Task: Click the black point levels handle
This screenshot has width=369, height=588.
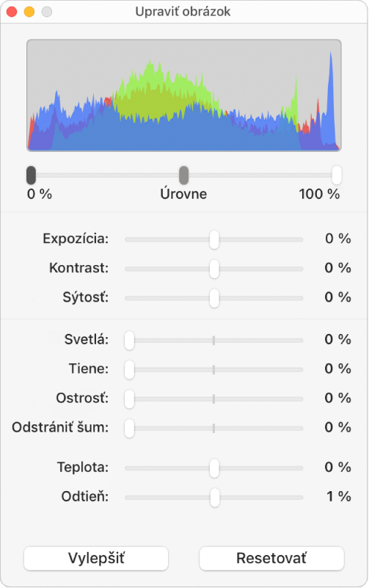Action: pos(31,175)
